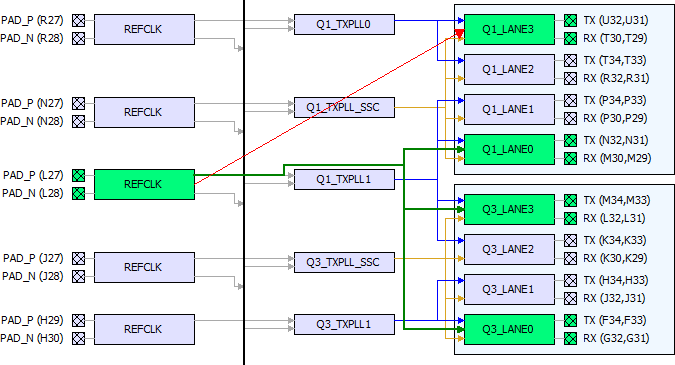
Task: Select the RX (M30,M29) pad icon
Action: click(570, 158)
